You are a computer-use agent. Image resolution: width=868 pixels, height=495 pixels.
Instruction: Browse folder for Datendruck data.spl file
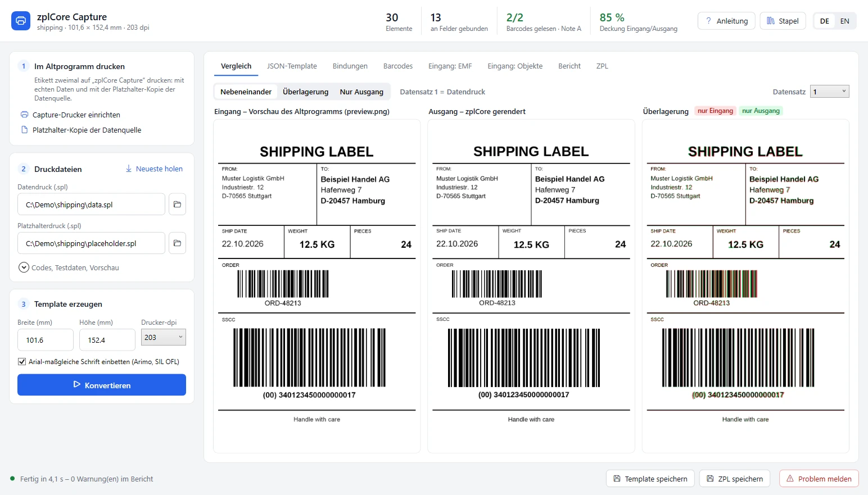(177, 205)
